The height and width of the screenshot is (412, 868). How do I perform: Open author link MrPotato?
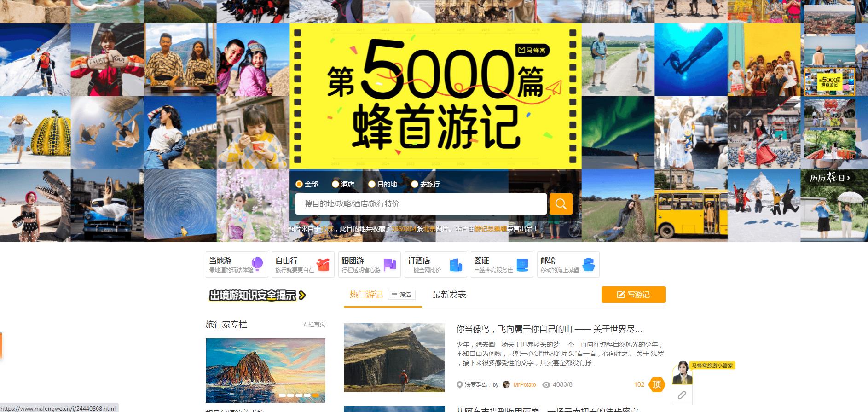tap(525, 385)
